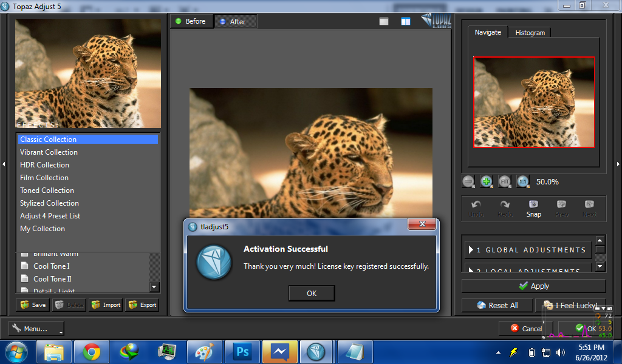Screen dimensions: 622x364
Task: Click the Topaz Labs logo
Action: (x=436, y=21)
